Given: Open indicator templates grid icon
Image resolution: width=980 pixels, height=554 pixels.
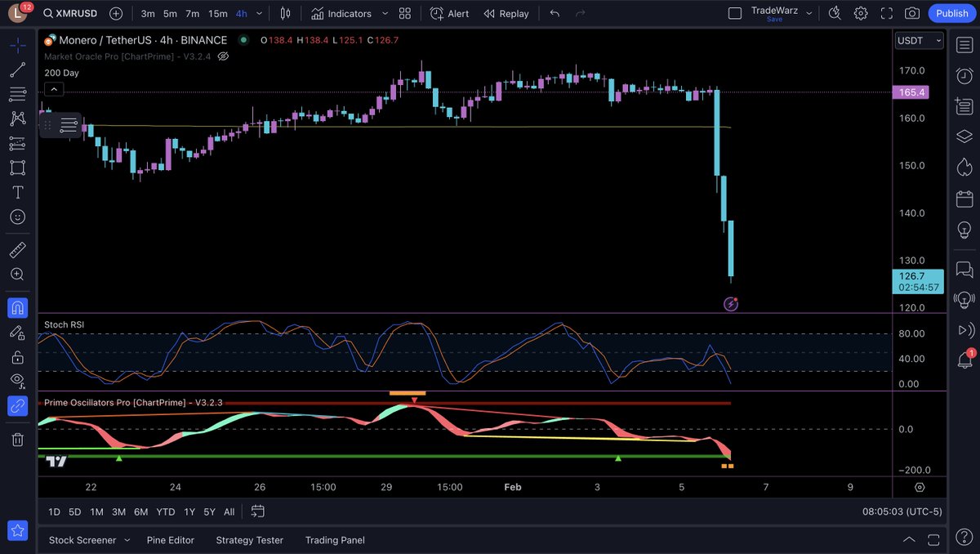Looking at the screenshot, I should (405, 13).
